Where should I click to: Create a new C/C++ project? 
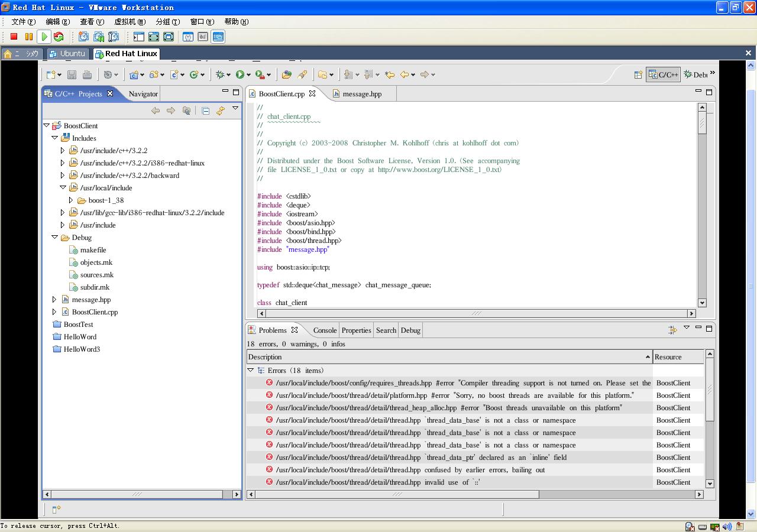[x=134, y=74]
